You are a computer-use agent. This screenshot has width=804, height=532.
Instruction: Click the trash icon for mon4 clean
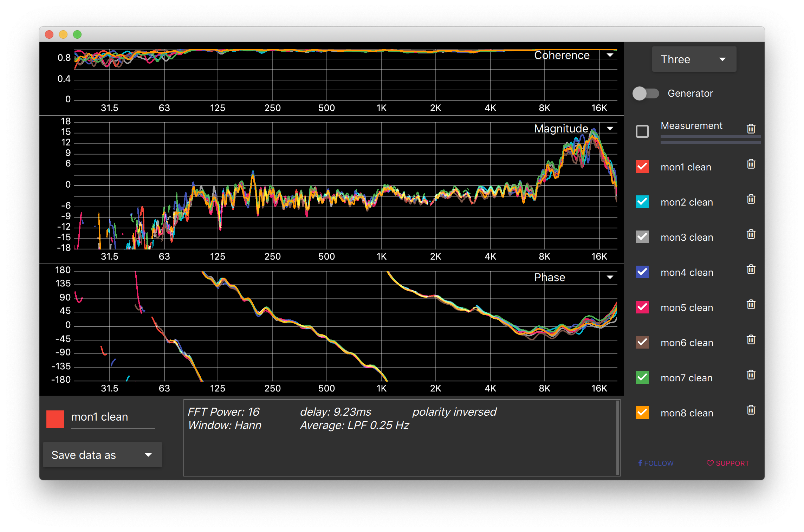click(751, 270)
